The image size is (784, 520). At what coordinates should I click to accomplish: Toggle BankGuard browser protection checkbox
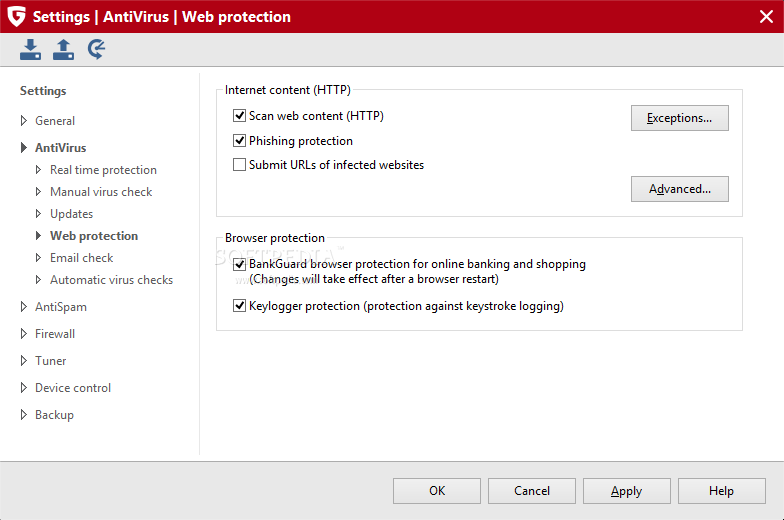coord(240,264)
